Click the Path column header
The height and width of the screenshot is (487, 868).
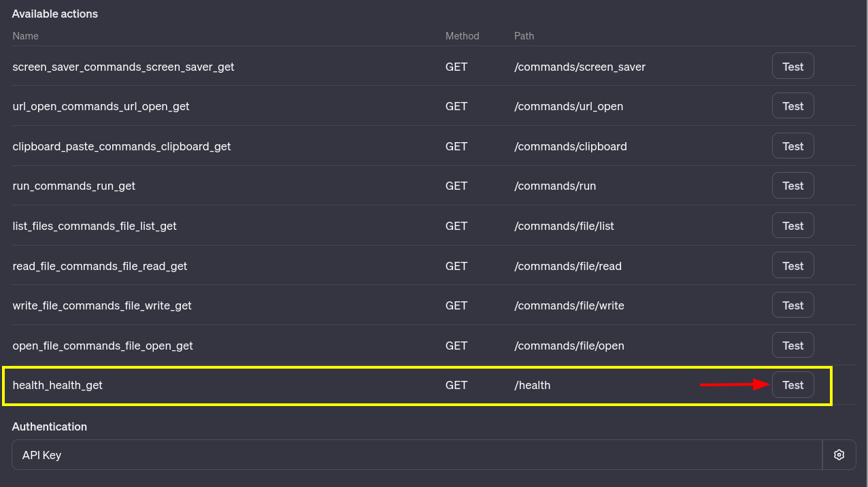coord(524,35)
